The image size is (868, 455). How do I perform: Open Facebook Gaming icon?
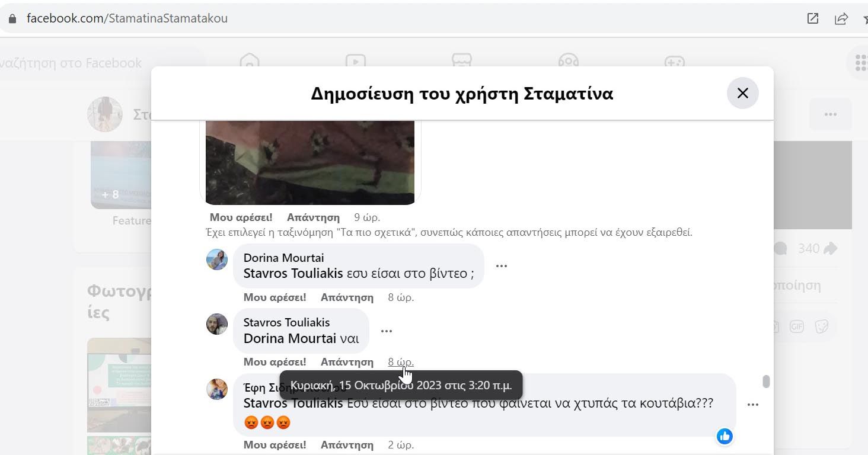tap(674, 62)
